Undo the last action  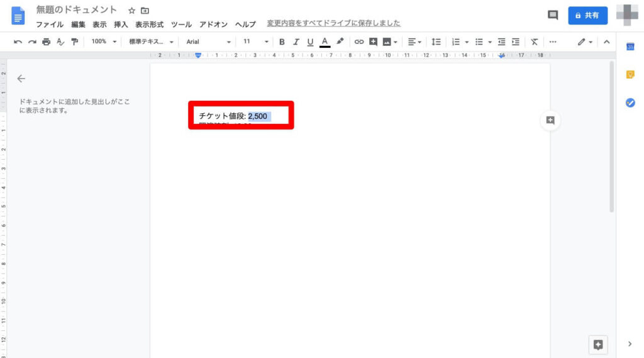tap(18, 42)
